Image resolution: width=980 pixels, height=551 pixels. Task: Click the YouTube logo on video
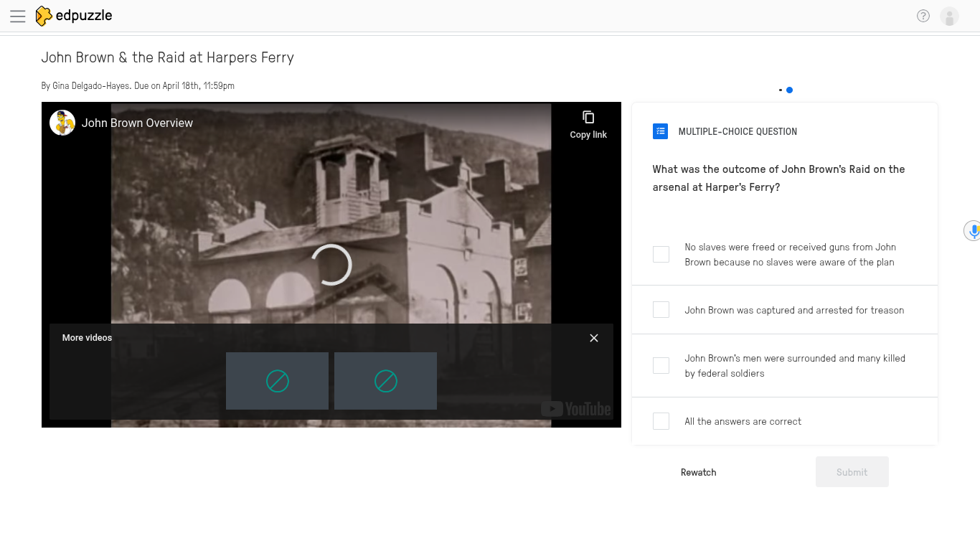click(576, 409)
